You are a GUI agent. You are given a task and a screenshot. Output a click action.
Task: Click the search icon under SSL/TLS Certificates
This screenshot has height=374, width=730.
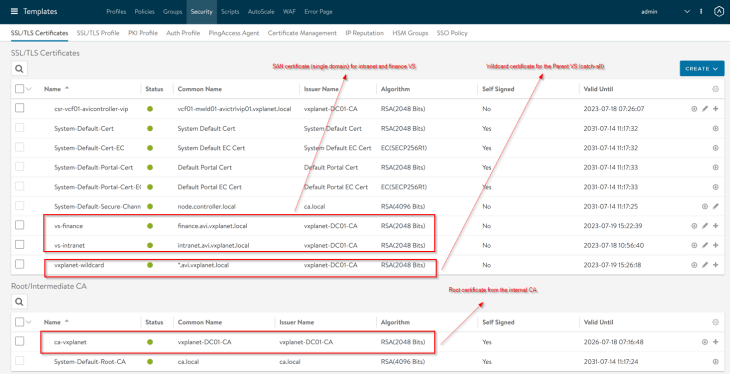click(19, 68)
